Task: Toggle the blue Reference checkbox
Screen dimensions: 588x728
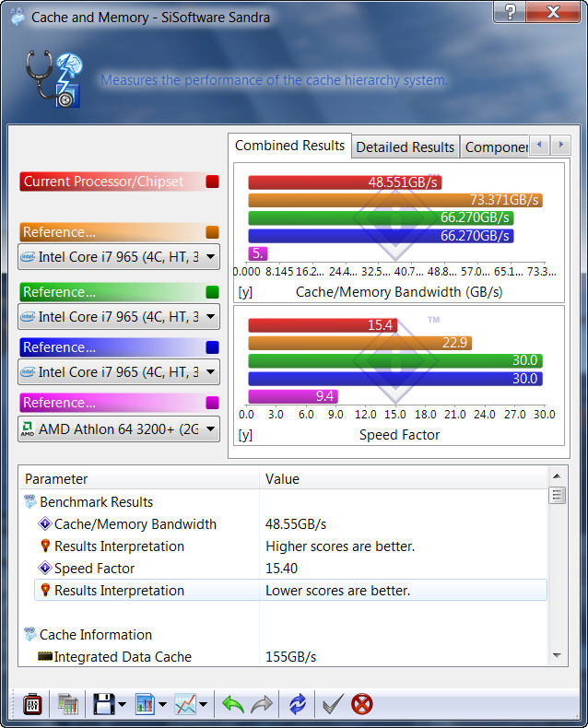Action: click(x=212, y=347)
